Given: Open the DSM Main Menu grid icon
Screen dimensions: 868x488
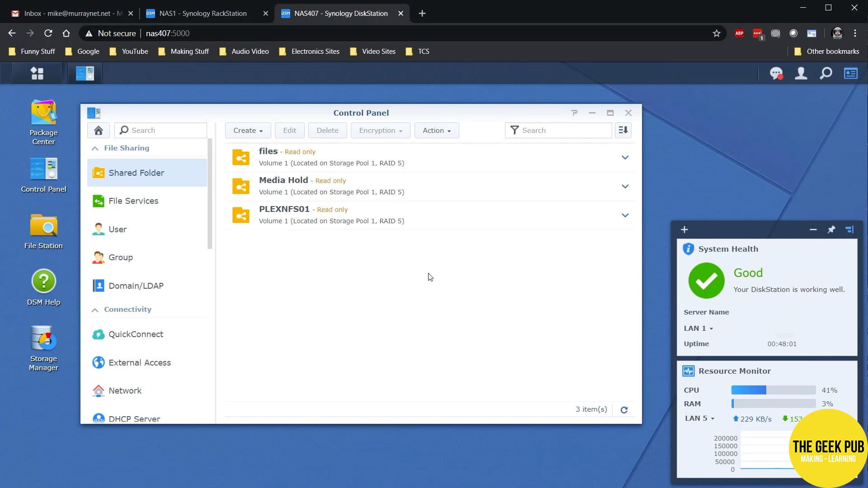Looking at the screenshot, I should (37, 73).
